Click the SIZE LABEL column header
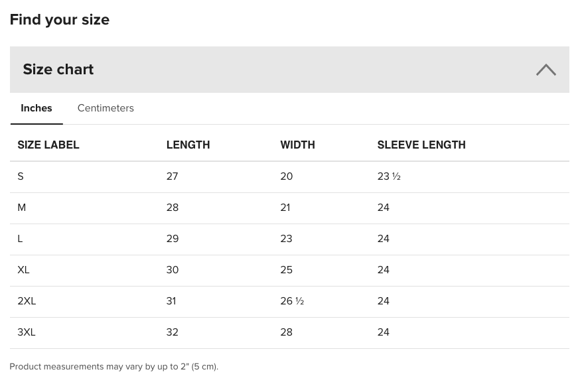This screenshot has width=582, height=392. 48,145
